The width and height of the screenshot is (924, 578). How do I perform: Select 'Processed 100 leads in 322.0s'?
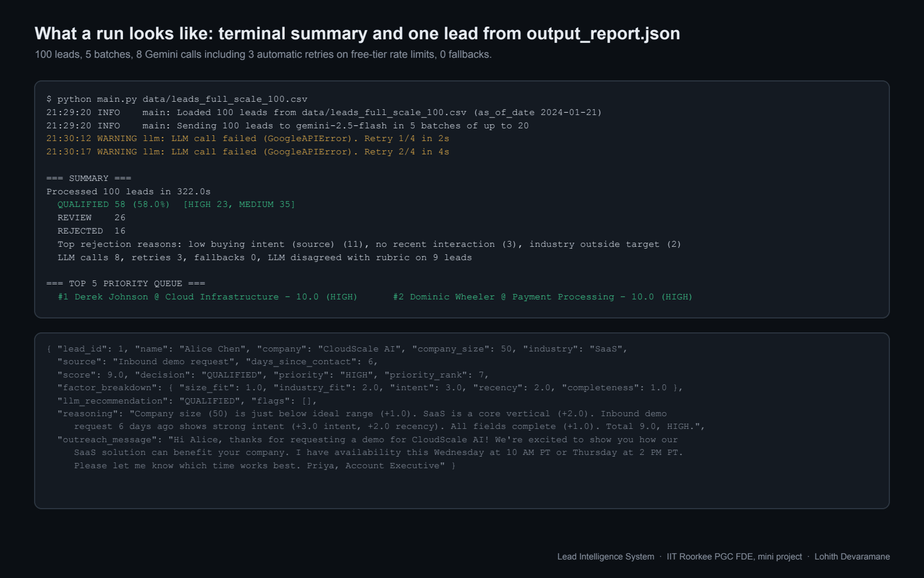(x=129, y=192)
